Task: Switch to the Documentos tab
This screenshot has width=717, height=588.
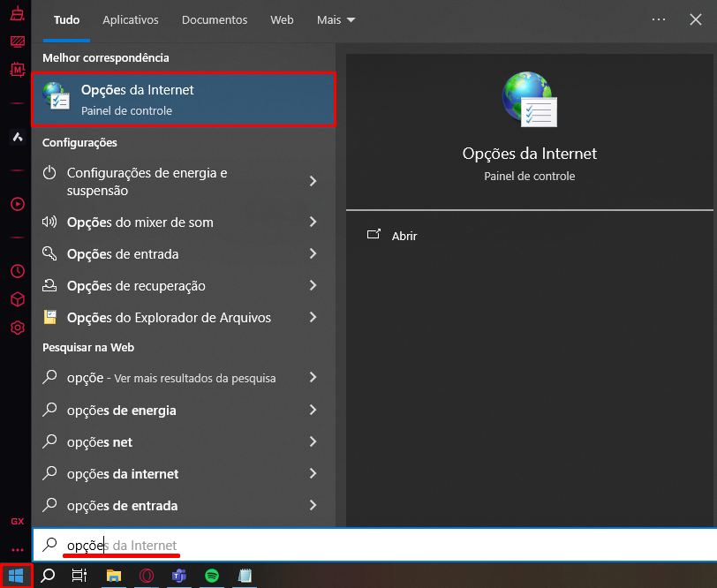Action: pos(215,19)
